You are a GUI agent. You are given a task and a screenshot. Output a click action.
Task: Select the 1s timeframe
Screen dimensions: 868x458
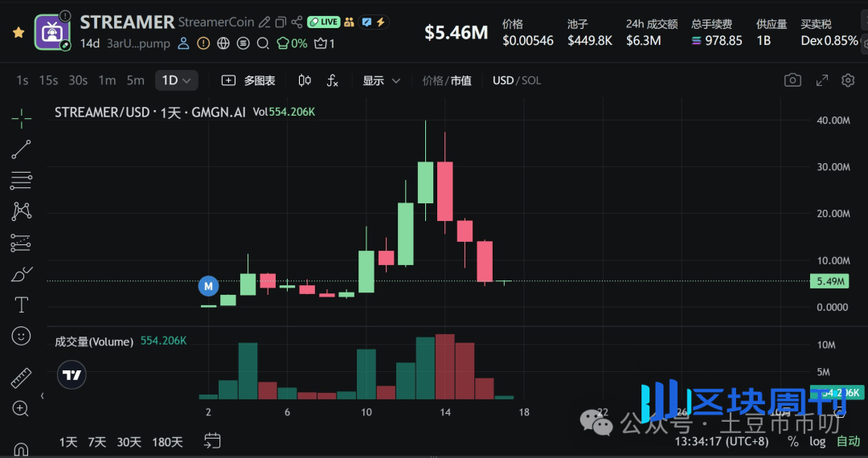(23, 81)
